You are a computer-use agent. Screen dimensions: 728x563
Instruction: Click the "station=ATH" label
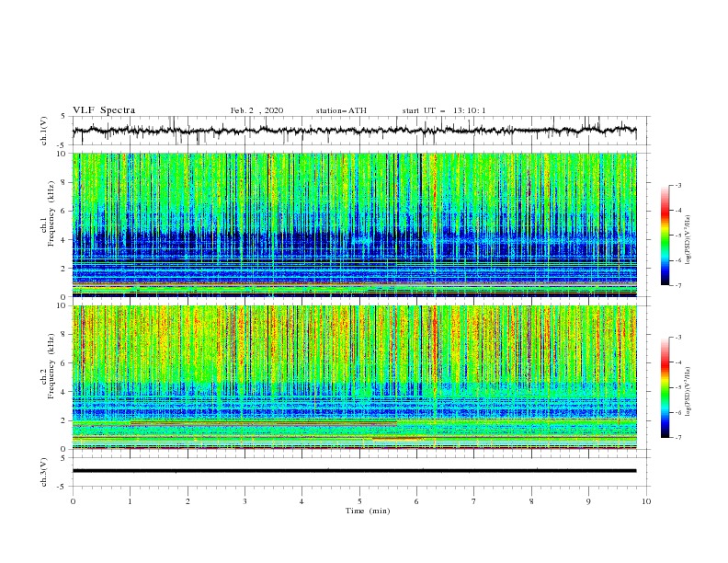pyautogui.click(x=341, y=110)
